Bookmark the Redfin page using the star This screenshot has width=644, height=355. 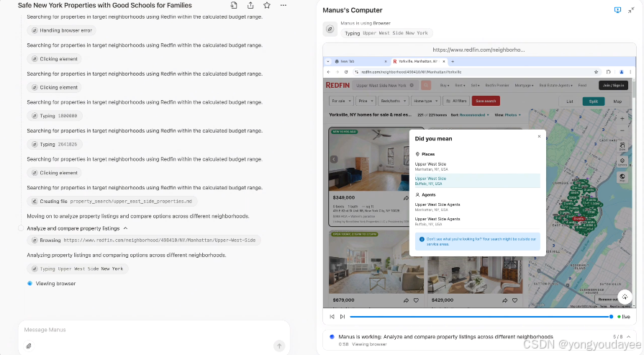(596, 72)
